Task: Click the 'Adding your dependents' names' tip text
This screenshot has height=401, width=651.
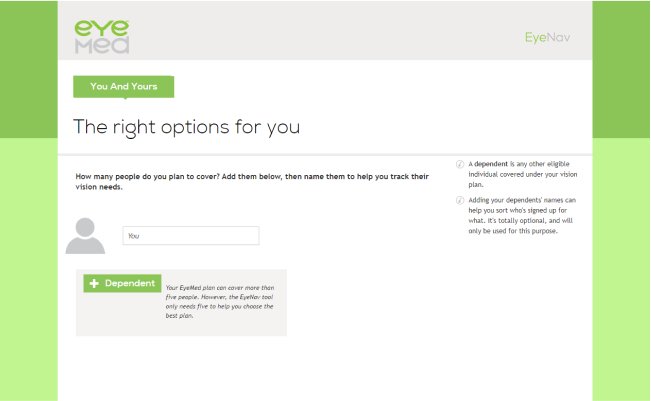Action: 522,215
